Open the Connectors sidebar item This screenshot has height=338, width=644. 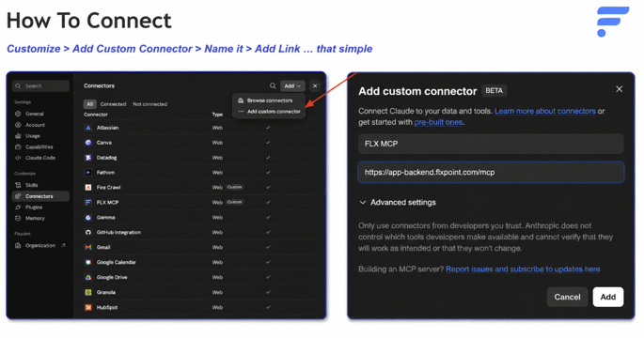[x=40, y=196]
